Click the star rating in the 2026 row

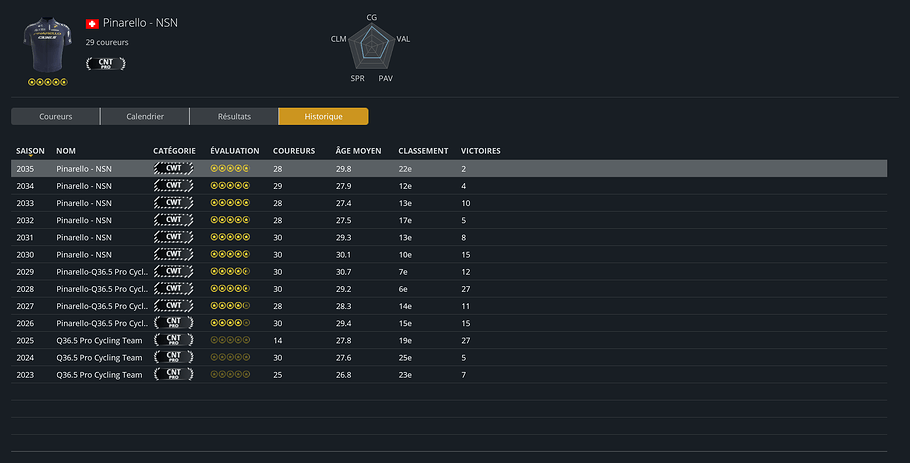coord(230,323)
